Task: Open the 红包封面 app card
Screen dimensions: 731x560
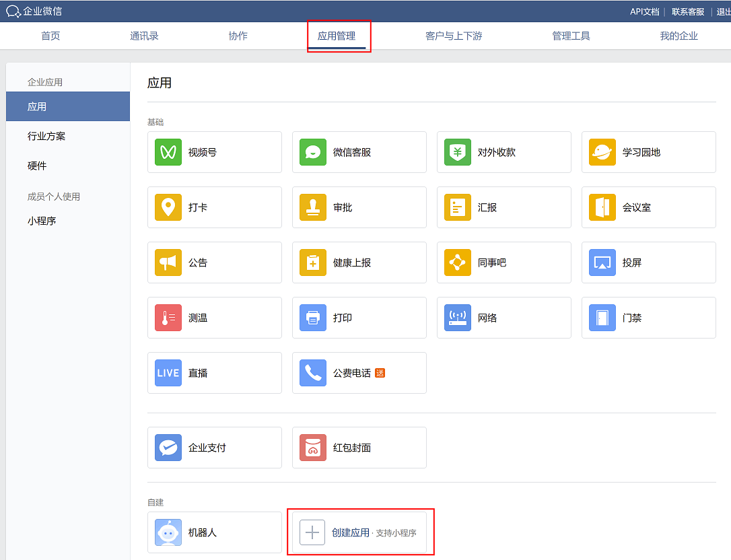Action: point(359,448)
